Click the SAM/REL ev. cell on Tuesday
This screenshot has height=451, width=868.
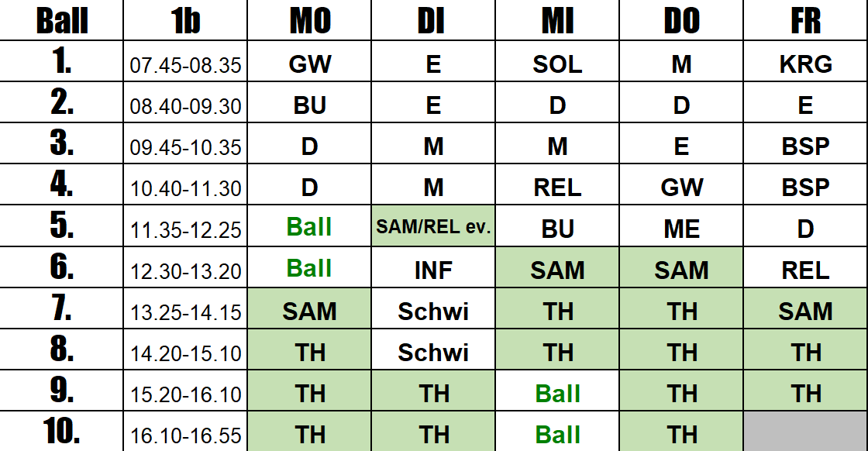click(x=433, y=225)
